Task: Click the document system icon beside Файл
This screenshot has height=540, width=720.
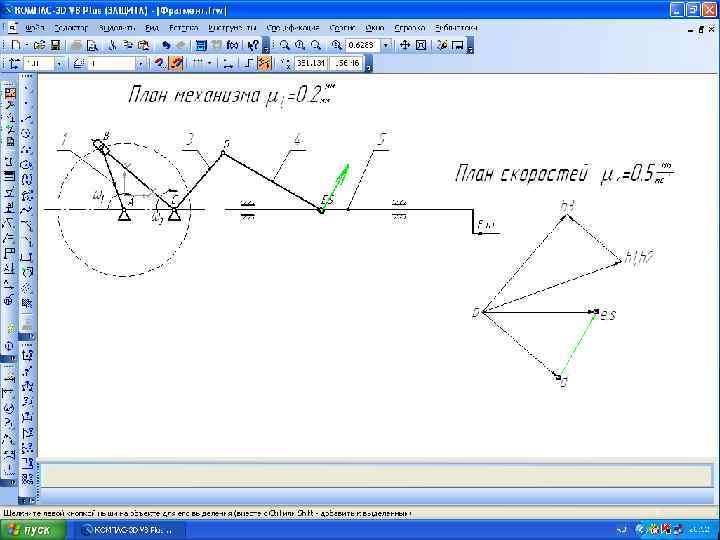Action: coord(11,28)
